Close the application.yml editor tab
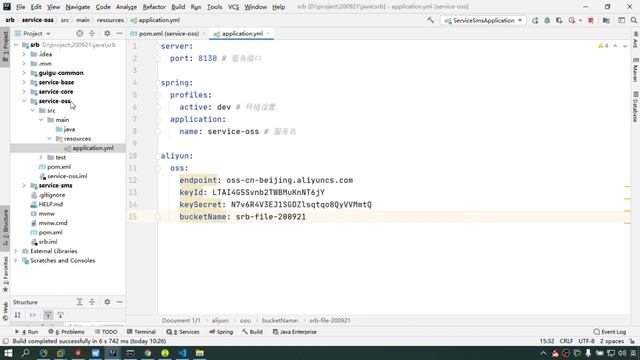This screenshot has width=640, height=360. 269,34
